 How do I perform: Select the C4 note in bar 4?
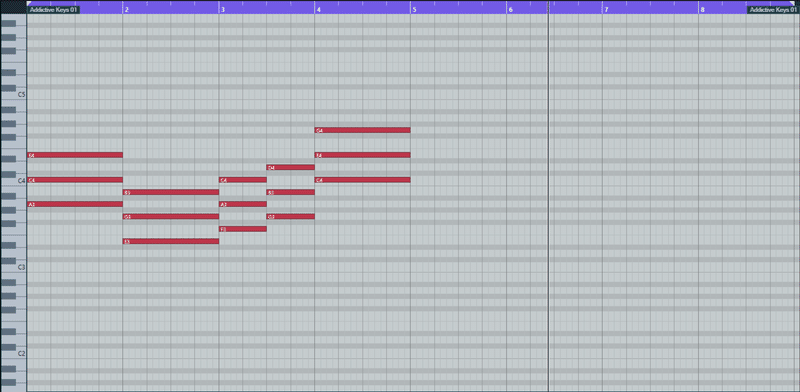(x=363, y=180)
